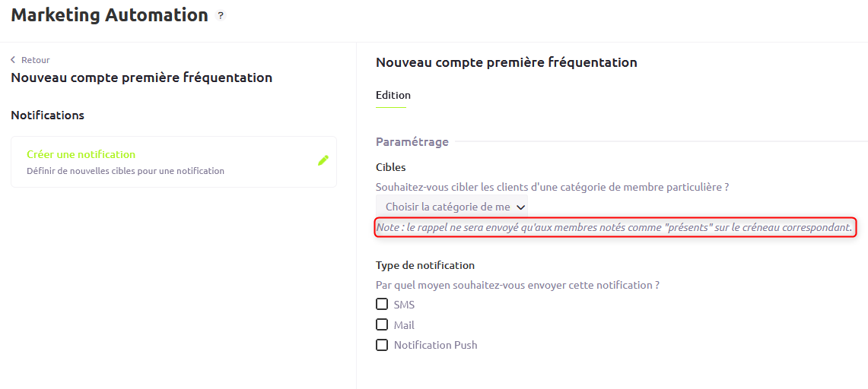
Task: Switch to the Edition tab
Action: (x=393, y=95)
